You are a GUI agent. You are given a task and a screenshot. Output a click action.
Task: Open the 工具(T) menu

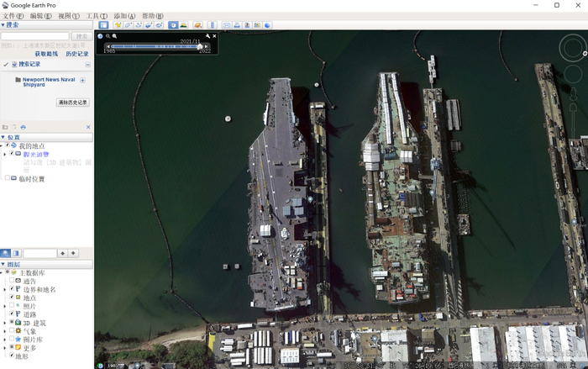[x=97, y=16]
